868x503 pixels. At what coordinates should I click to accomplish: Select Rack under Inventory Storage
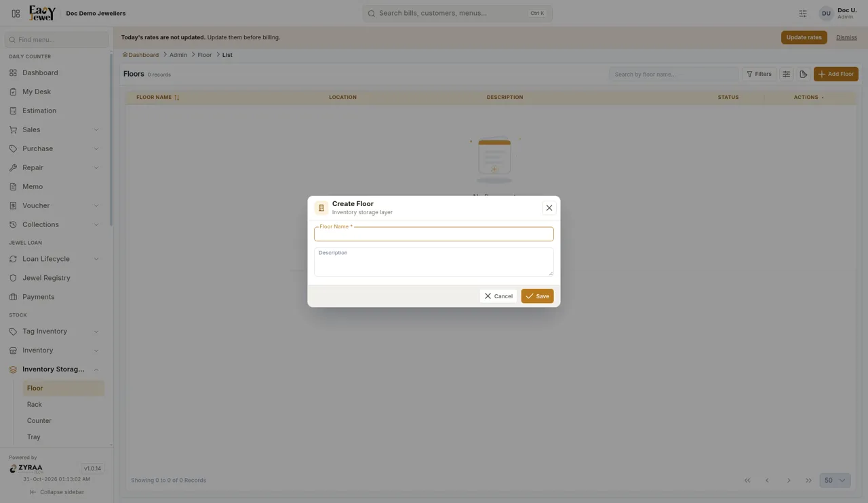click(64, 405)
